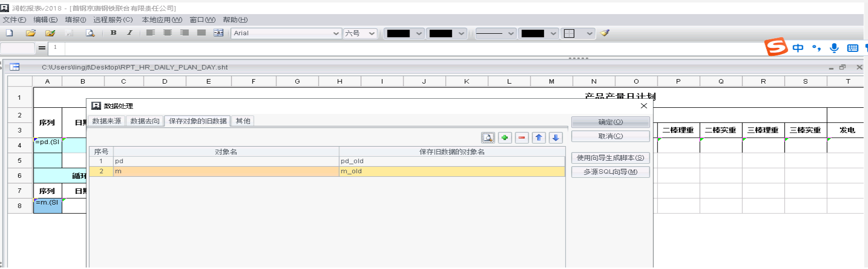The width and height of the screenshot is (868, 269).
Task: Click the Sogou soft keyboard icon
Action: 853,48
